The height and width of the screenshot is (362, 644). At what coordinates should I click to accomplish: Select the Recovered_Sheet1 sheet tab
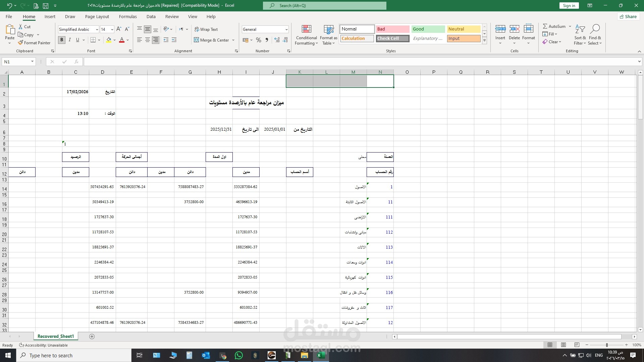point(56,336)
